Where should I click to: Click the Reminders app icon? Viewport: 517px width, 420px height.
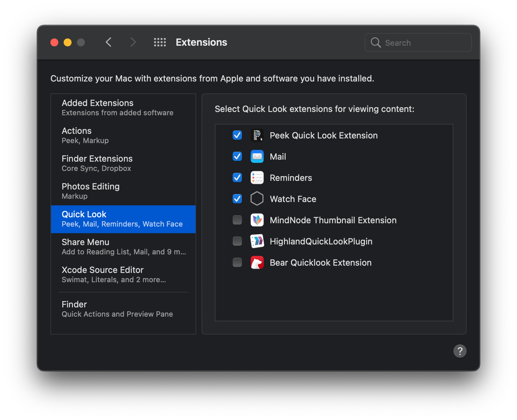pyautogui.click(x=257, y=178)
